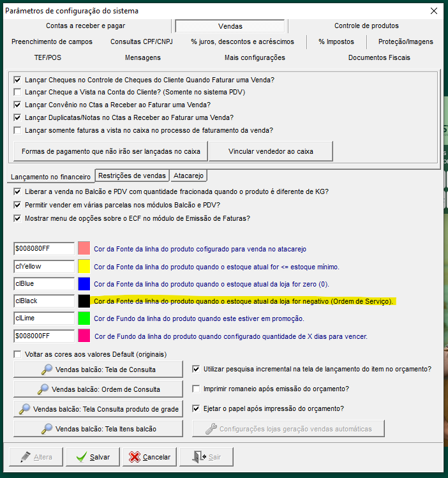Click the magnifier icon on Tela Itens balcão

46,429
